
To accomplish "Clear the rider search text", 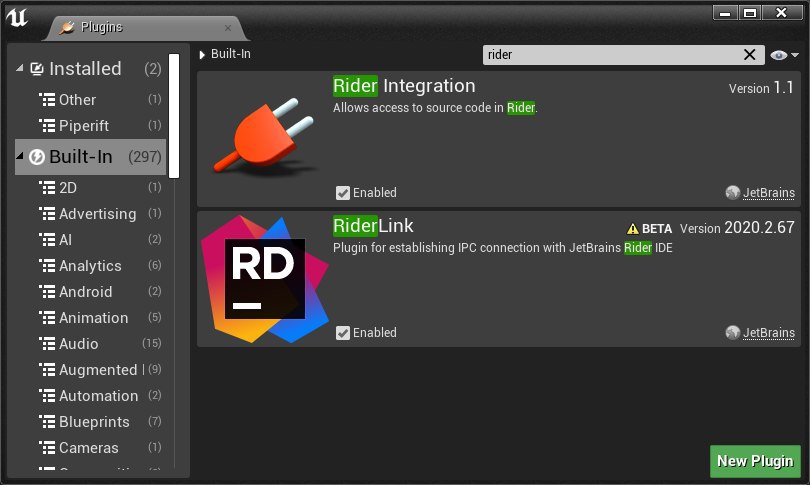I will pos(750,55).
